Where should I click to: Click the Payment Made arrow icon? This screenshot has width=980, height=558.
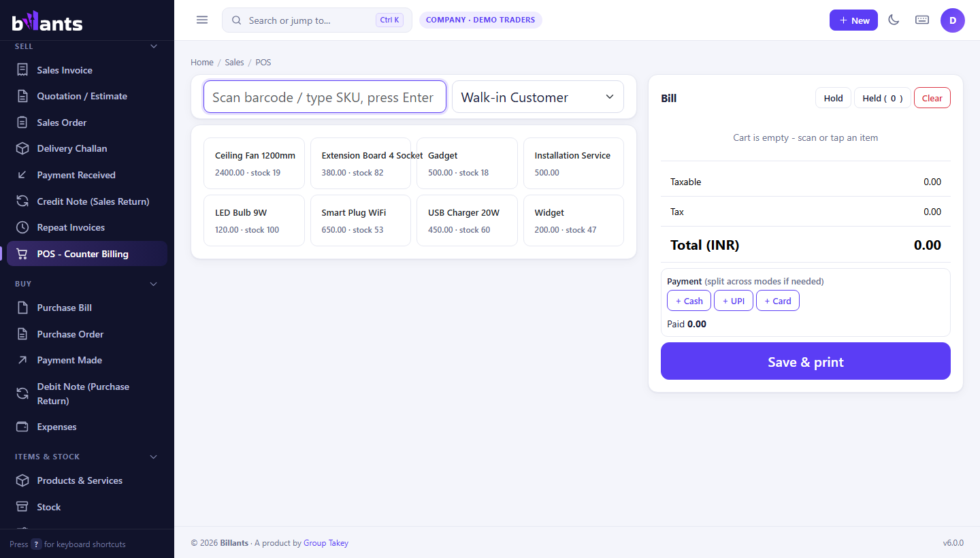click(x=22, y=360)
